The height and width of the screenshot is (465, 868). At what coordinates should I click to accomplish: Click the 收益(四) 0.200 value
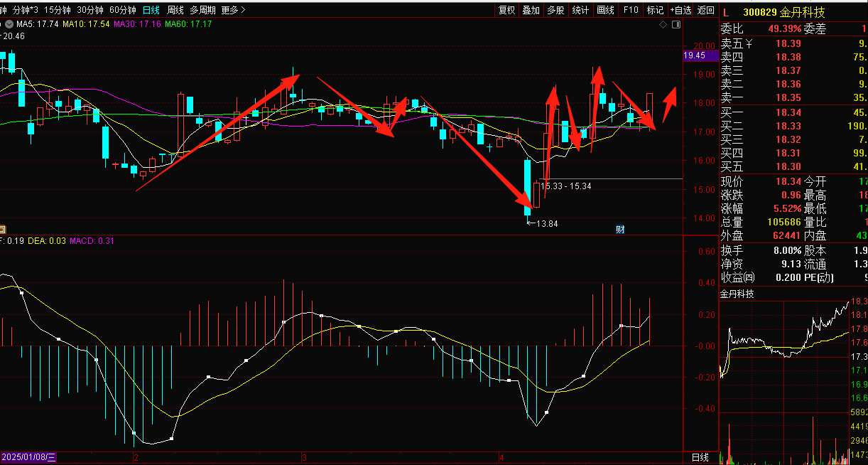coord(787,277)
